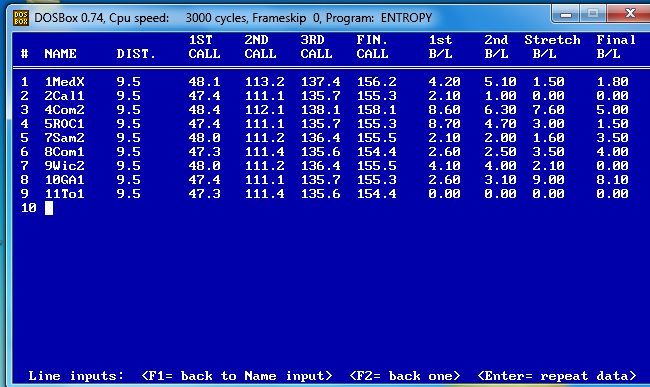
Task: Select the horse name 2Cal1
Action: [x=64, y=96]
